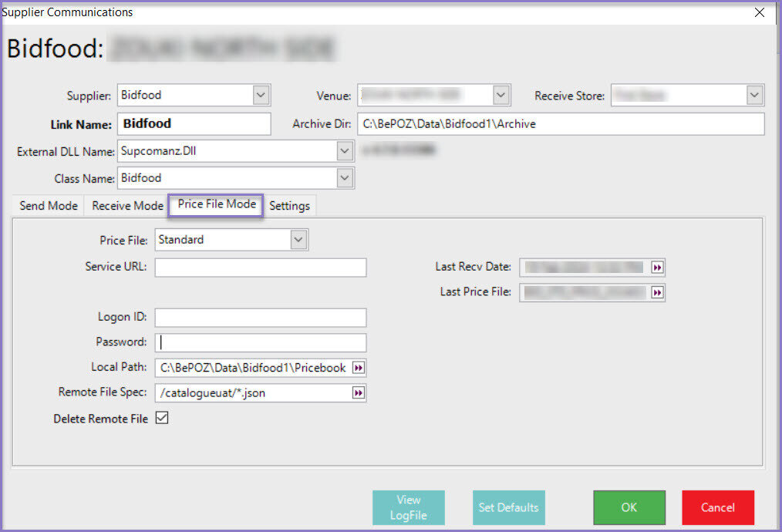The width and height of the screenshot is (782, 532).
Task: Click the Remote File Spec arrow icon
Action: pyautogui.click(x=359, y=393)
